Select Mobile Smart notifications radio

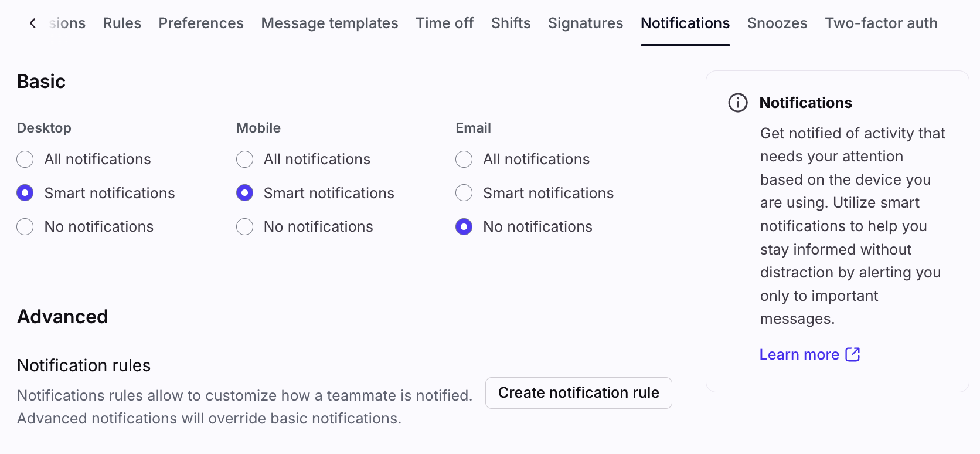pyautogui.click(x=244, y=193)
